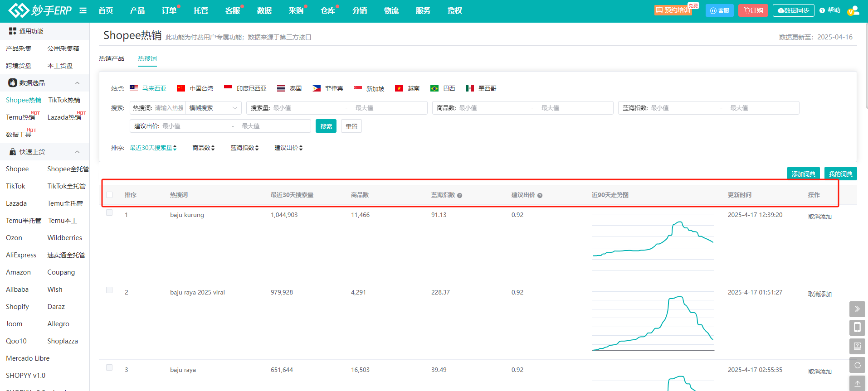Check the baju raya row 3 checkbox
This screenshot has height=391, width=868.
(109, 367)
